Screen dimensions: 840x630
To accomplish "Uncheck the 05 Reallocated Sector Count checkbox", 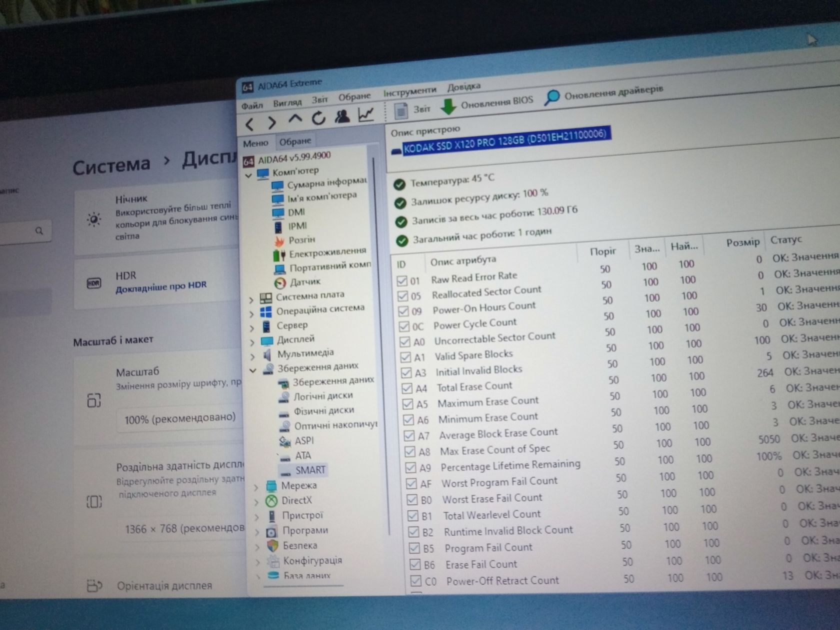I will [x=403, y=296].
